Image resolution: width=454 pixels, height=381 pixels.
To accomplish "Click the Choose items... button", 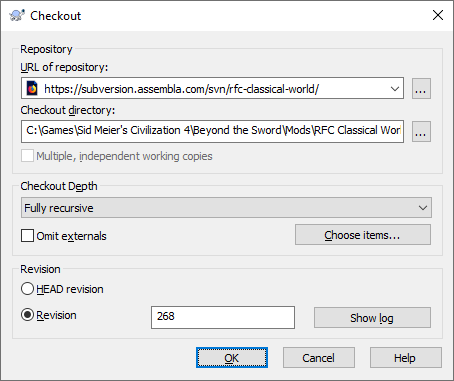I will point(363,235).
